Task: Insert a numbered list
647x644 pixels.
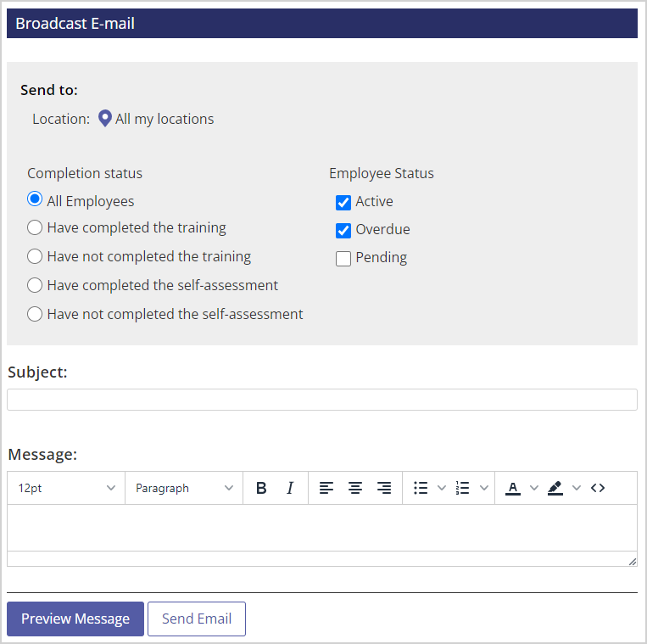Action: coord(462,488)
